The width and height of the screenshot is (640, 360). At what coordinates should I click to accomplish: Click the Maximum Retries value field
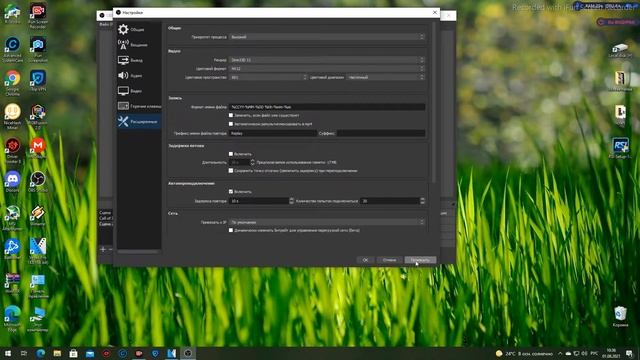pyautogui.click(x=390, y=201)
